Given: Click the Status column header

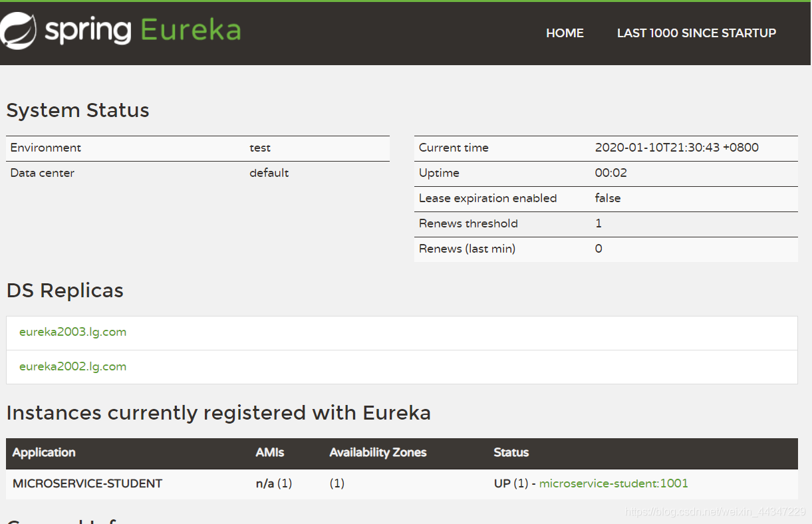Looking at the screenshot, I should (x=511, y=453).
